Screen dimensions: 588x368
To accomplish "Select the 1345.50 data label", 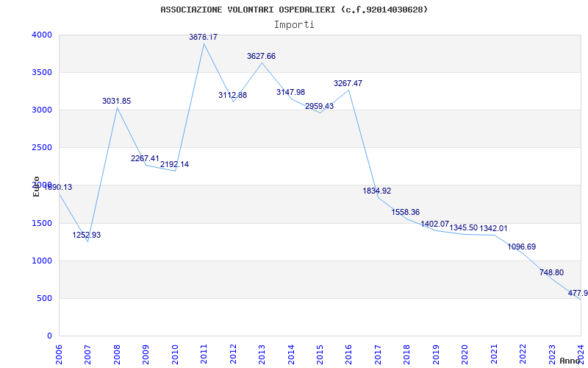I will click(x=464, y=228).
